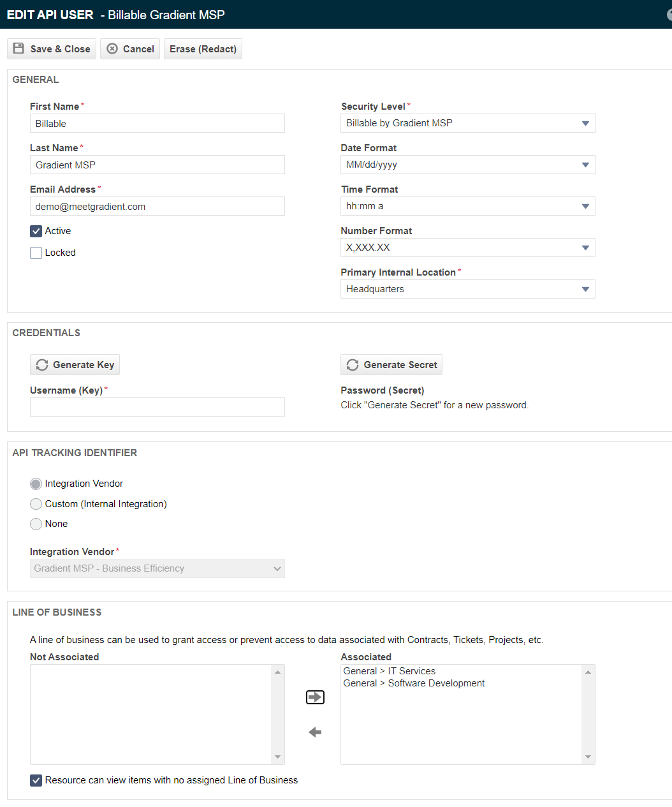
Task: Click the Cancel circle-x icon
Action: pos(112,48)
